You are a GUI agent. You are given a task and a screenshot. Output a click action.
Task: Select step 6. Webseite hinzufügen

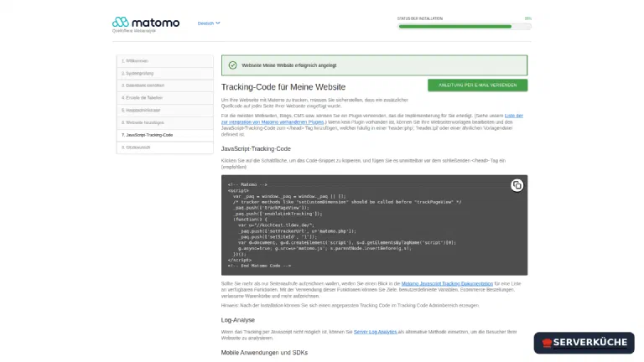click(164, 122)
